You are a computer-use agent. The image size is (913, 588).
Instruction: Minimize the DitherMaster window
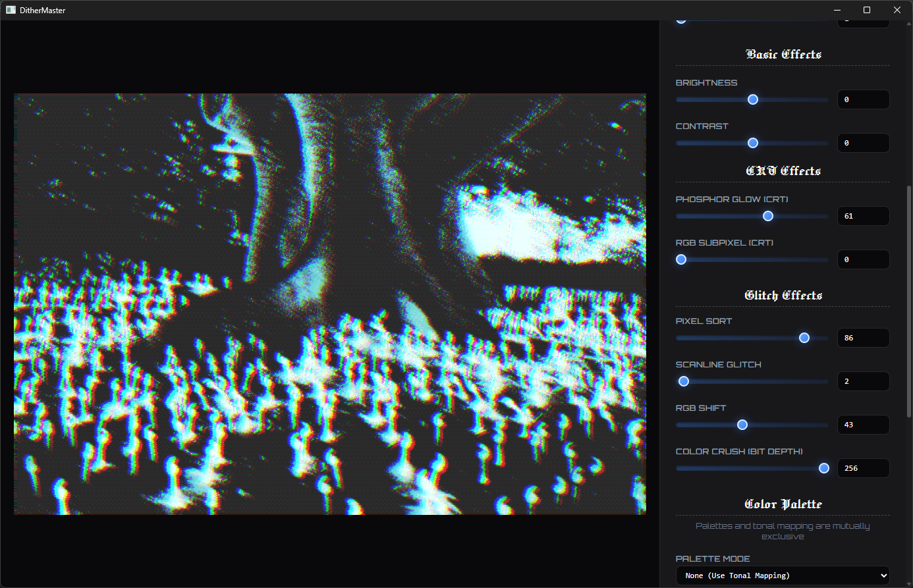click(837, 10)
